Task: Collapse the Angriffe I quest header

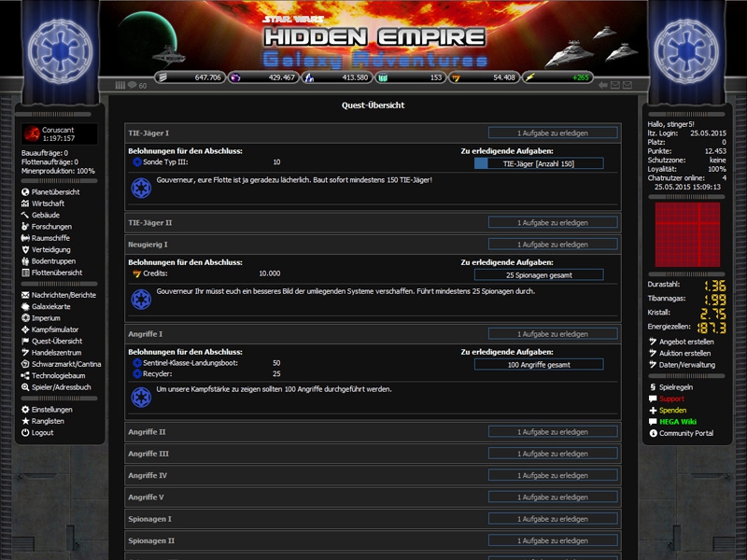Action: (x=373, y=334)
